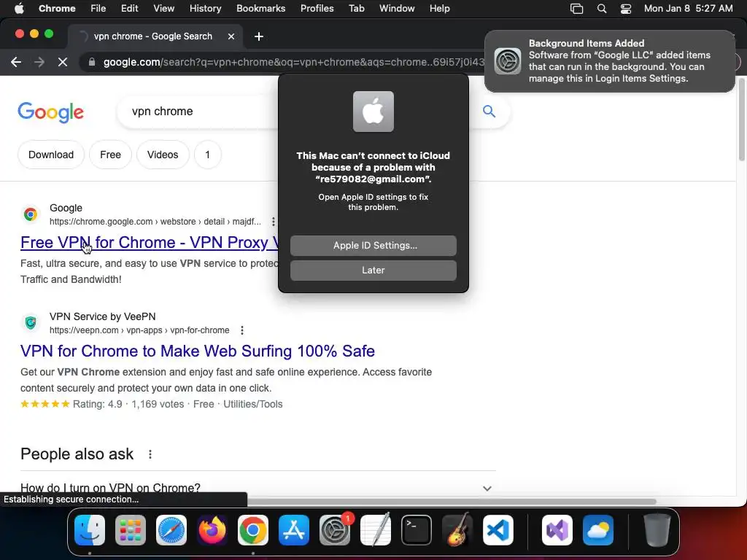The image size is (747, 560).
Task: Open the cloud weather app in Dock
Action: 598,530
